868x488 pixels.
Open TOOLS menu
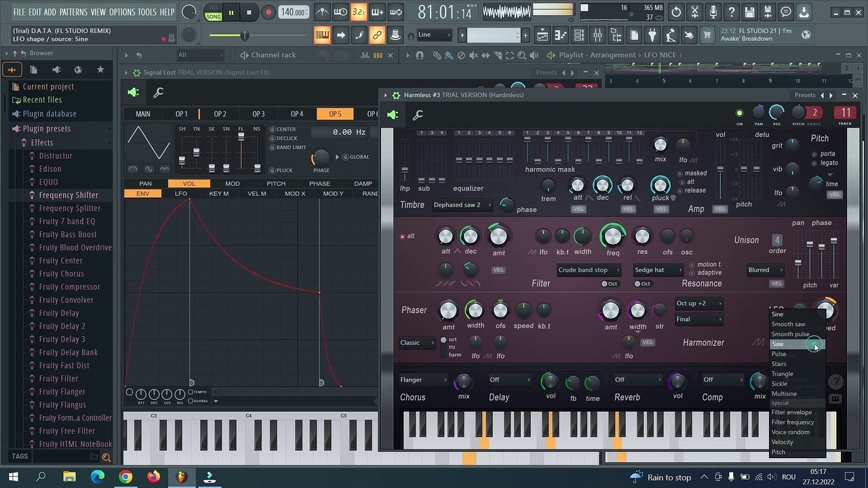(147, 12)
